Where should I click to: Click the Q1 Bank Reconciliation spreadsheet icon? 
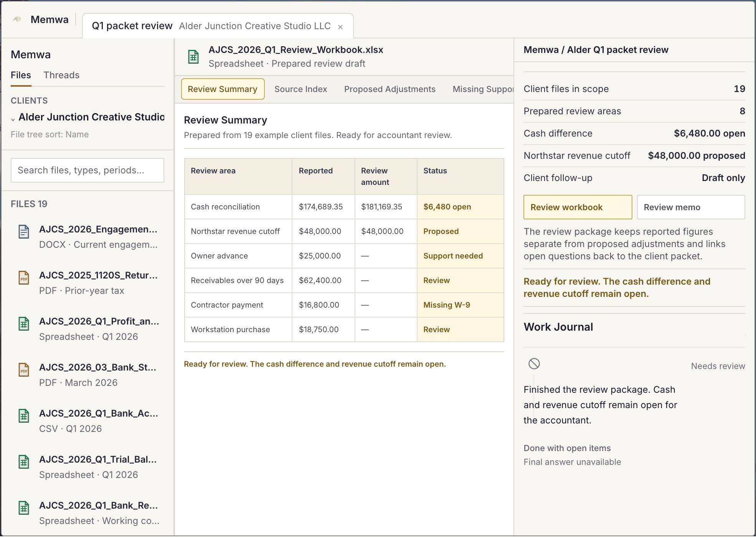click(24, 508)
